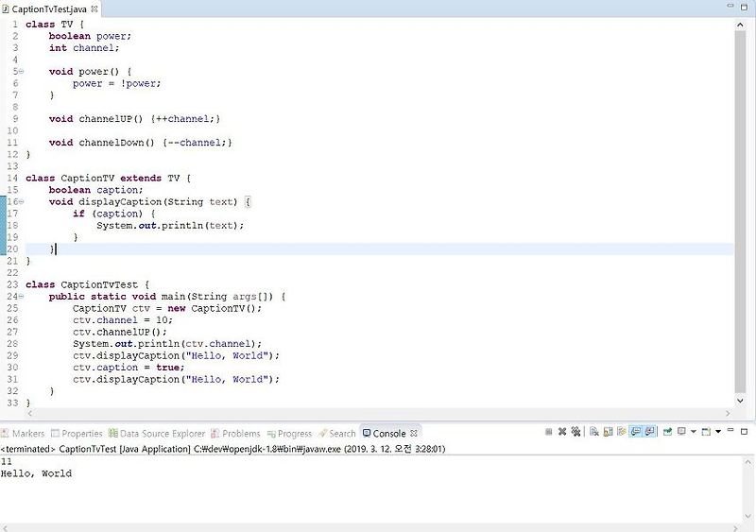The image size is (756, 532).
Task: Click editor horizontal scrollbar right arrow
Action: click(x=728, y=413)
